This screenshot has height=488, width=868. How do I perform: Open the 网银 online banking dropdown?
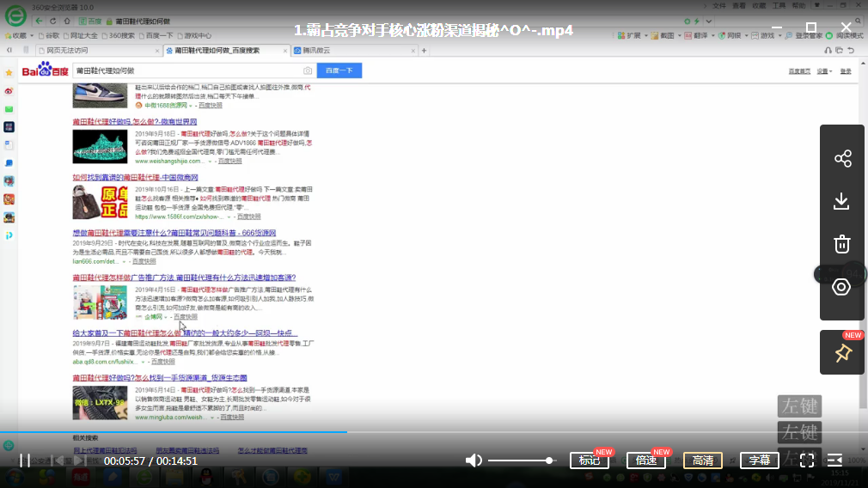coord(733,35)
